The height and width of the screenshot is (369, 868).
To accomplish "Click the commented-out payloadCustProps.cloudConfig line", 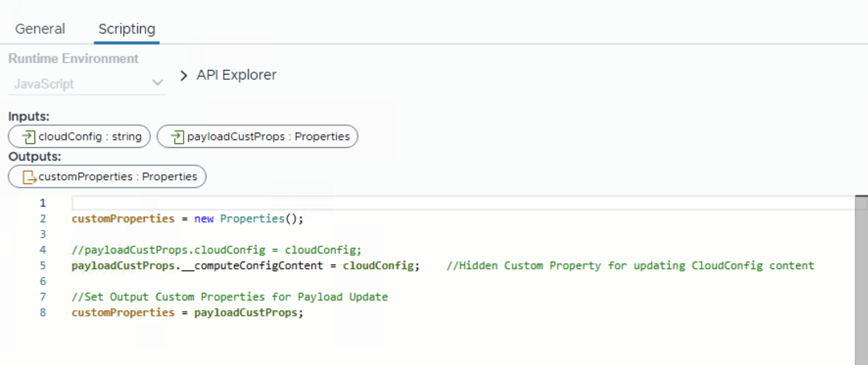I will point(216,250).
